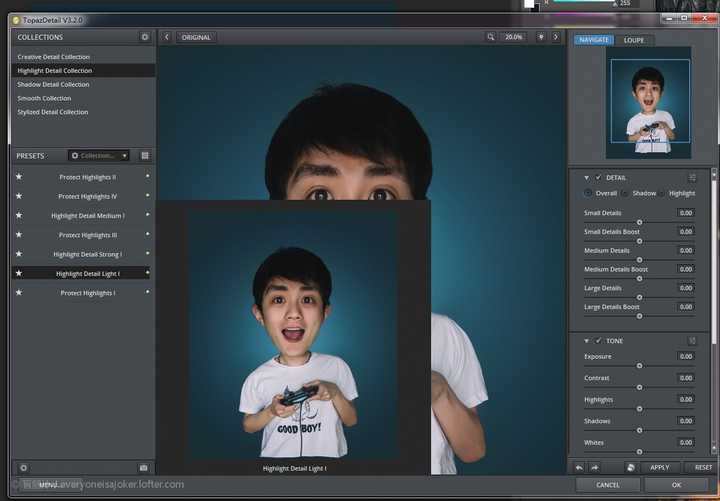The image size is (720, 501).
Task: Click the RESET button
Action: coord(702,467)
